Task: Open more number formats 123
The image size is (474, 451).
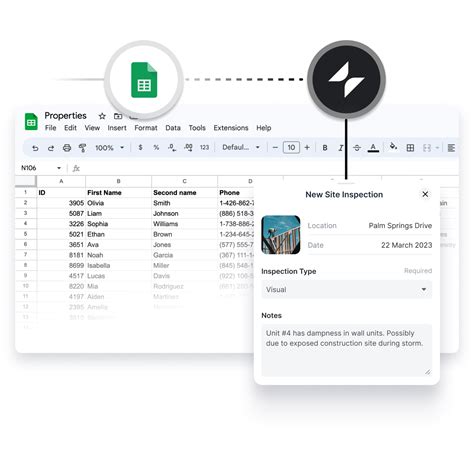Action: click(x=204, y=148)
